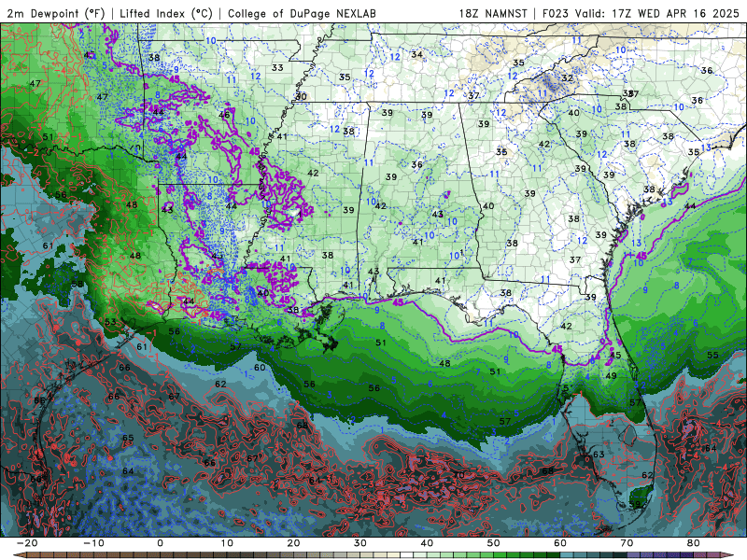Click the dewpoint value 34 on the map

(416, 54)
